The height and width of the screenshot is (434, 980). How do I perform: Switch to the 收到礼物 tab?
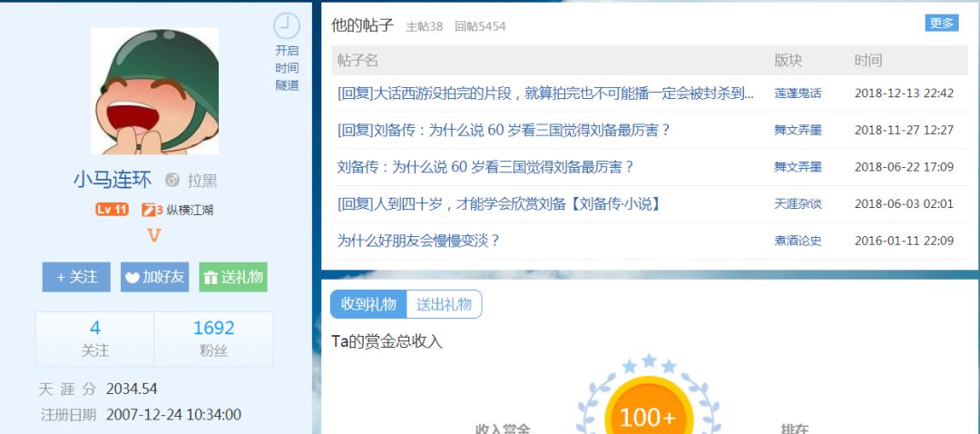pyautogui.click(x=368, y=305)
